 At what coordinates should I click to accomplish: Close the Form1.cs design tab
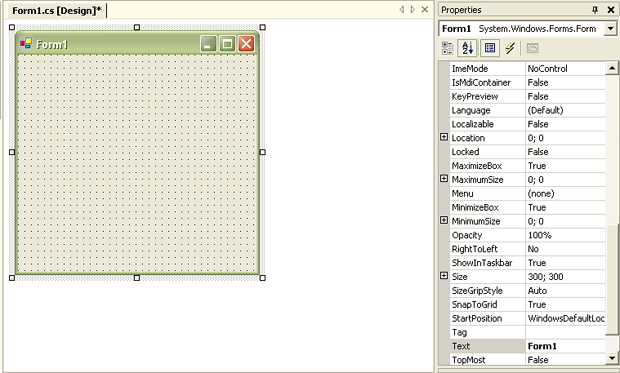[x=425, y=9]
